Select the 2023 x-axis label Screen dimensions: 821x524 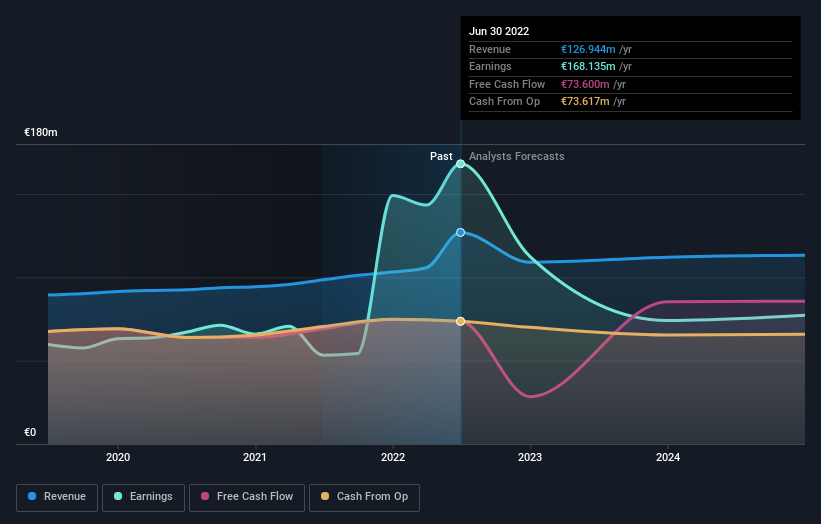[530, 457]
